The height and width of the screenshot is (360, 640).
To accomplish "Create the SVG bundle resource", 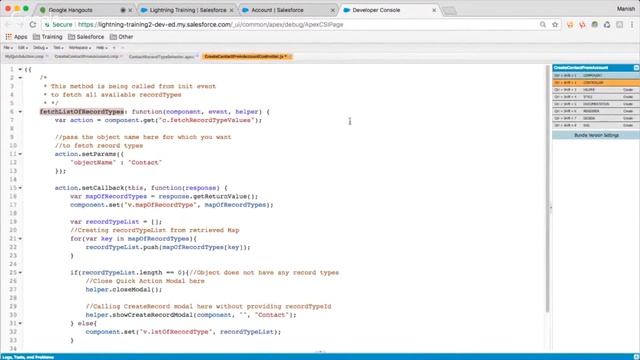I will click(628, 125).
